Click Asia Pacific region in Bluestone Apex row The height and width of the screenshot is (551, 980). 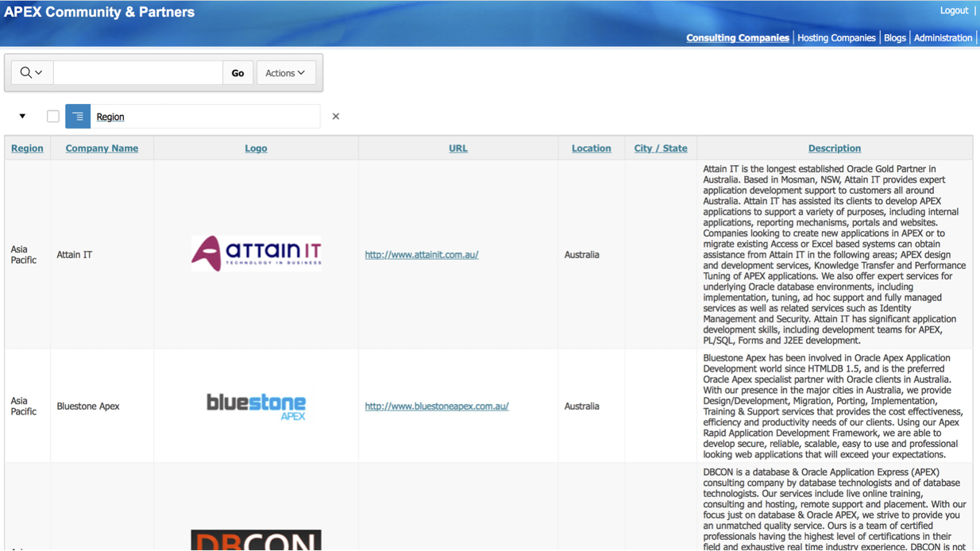tap(24, 407)
